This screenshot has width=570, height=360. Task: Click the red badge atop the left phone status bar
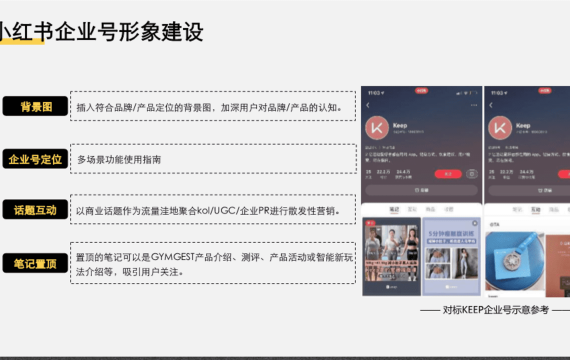coord(421,91)
